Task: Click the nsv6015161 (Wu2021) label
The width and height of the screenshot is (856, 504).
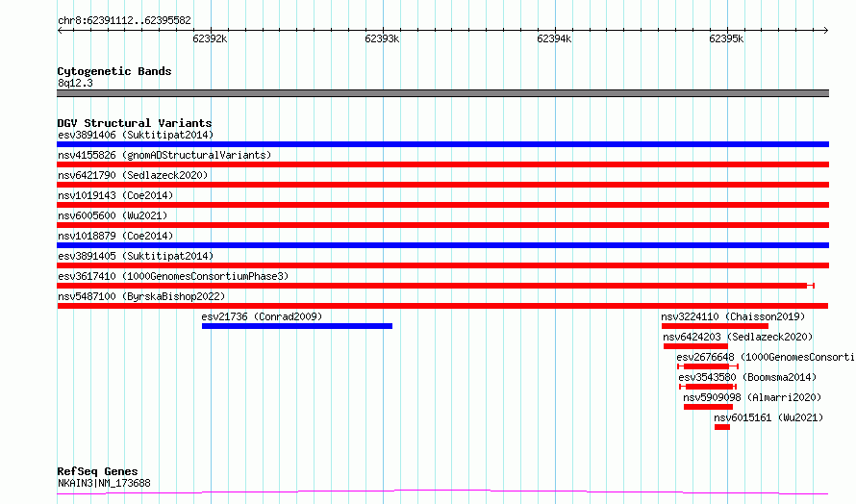Action: click(x=768, y=417)
